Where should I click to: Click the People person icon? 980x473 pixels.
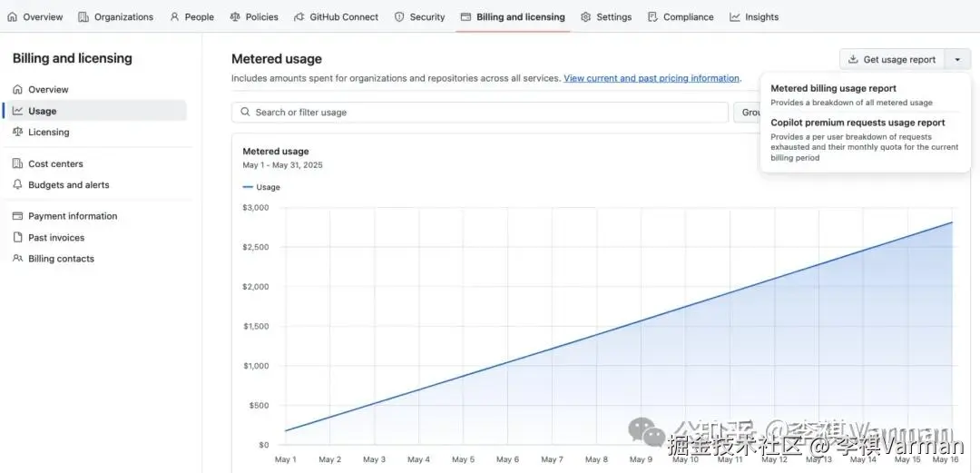[x=175, y=17]
